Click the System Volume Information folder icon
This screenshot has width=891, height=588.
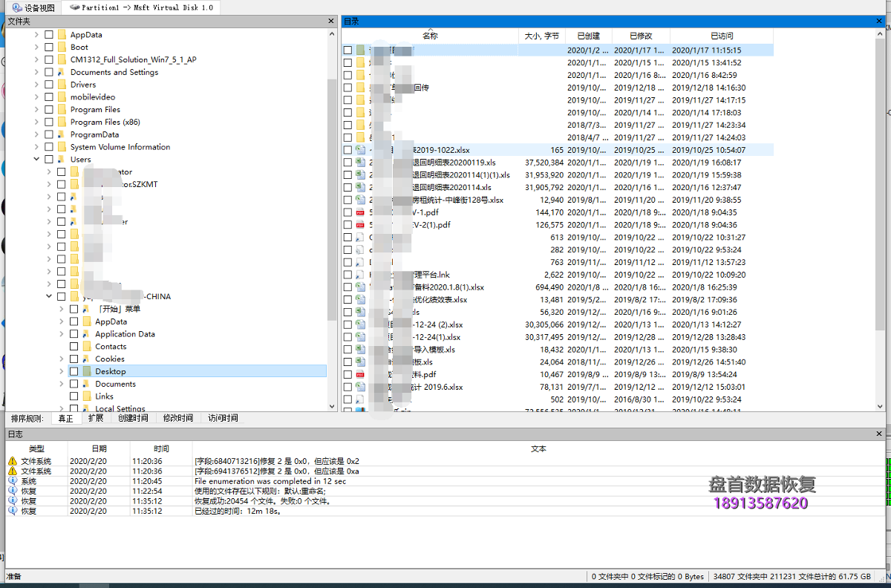coord(62,147)
